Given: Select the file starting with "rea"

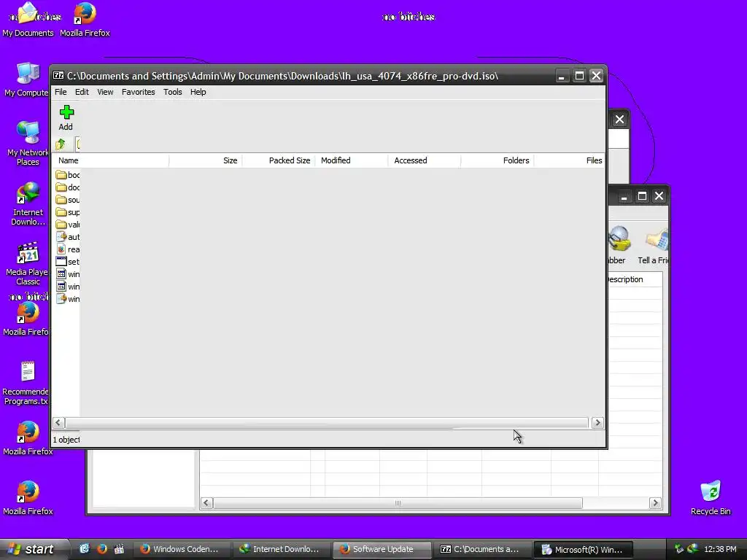Looking at the screenshot, I should 68,249.
